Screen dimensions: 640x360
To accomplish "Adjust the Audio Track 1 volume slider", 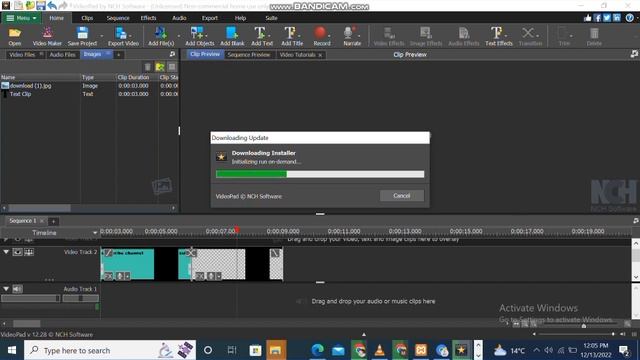I will [31, 298].
